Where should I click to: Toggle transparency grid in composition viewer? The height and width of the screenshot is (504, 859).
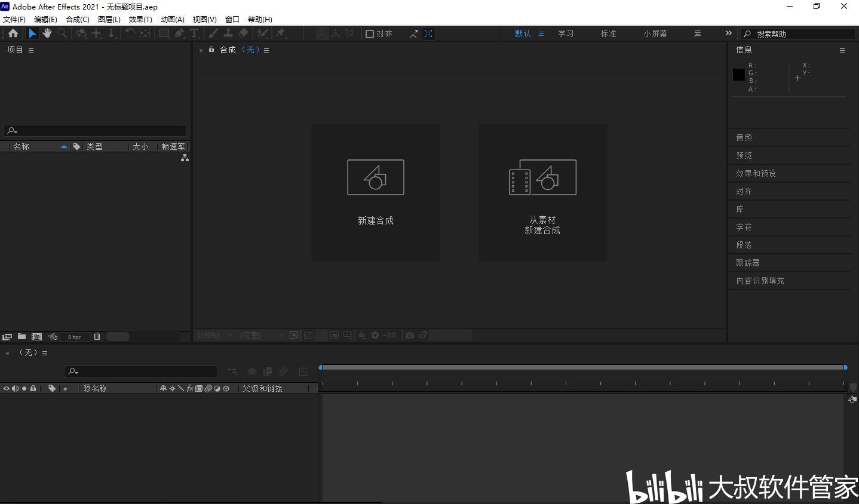coord(308,335)
